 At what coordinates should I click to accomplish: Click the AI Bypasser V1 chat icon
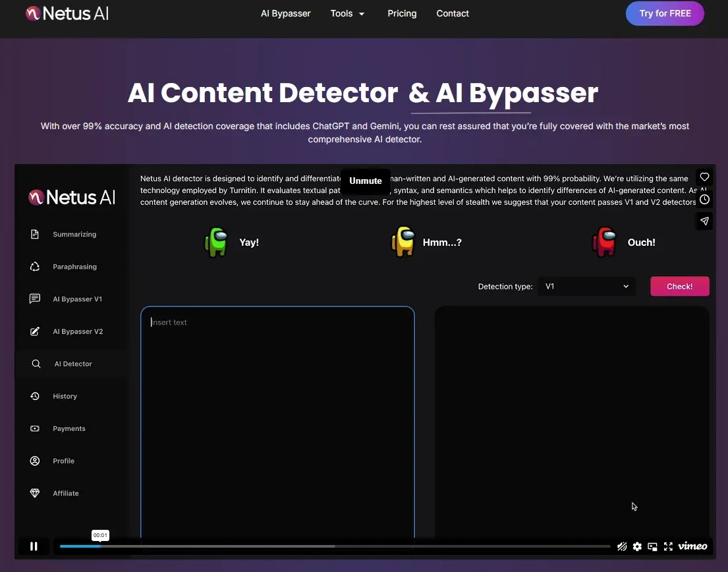pyautogui.click(x=35, y=299)
